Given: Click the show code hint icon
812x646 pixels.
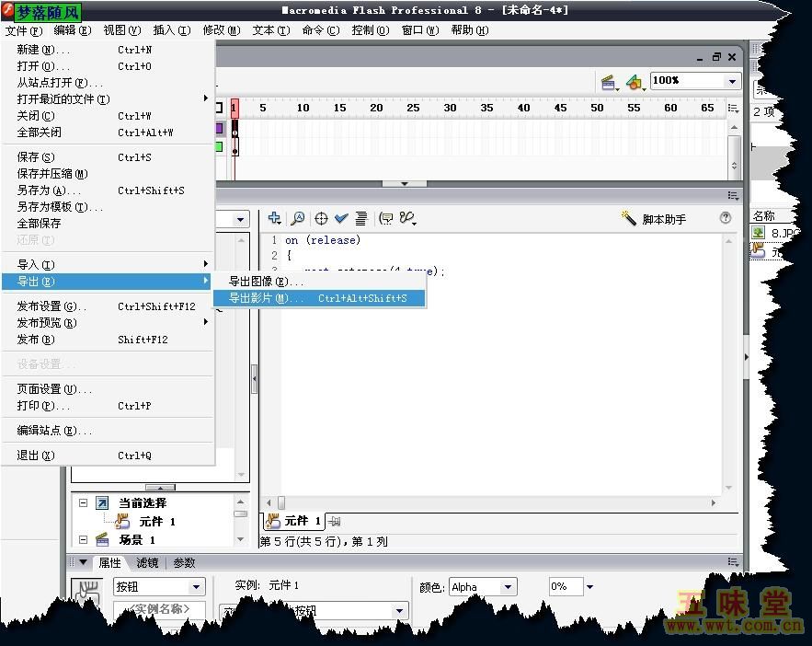Looking at the screenshot, I should click(385, 219).
